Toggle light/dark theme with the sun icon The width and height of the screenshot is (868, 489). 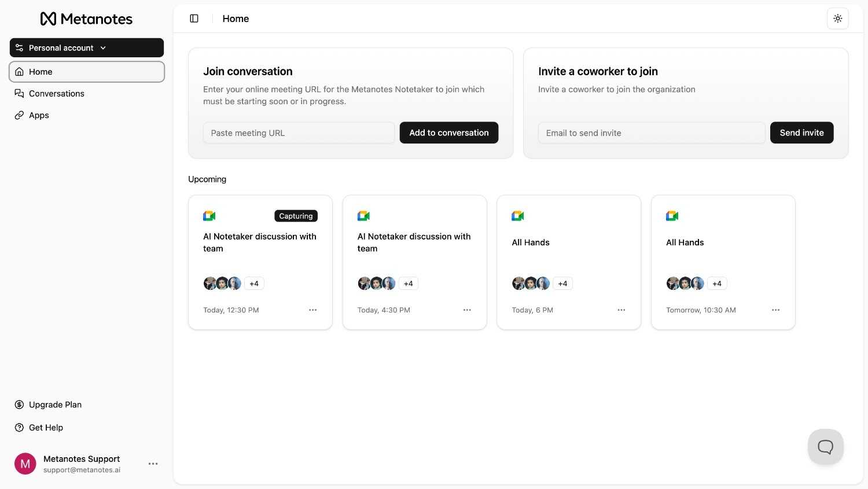(837, 18)
